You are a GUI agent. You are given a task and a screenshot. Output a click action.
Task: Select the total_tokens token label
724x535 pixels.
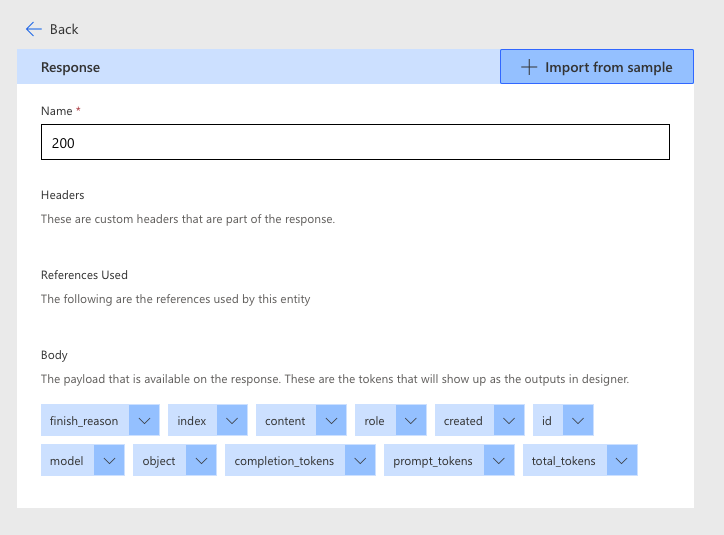[x=564, y=461]
